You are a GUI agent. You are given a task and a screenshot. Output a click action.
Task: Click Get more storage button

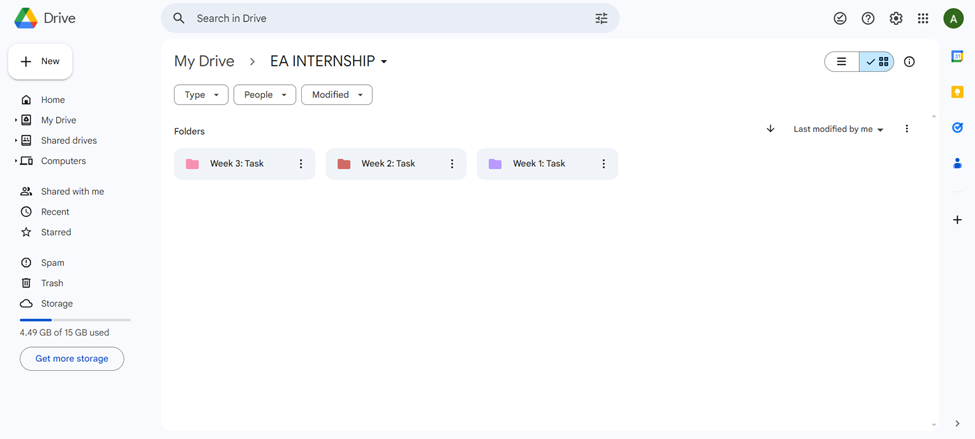pyautogui.click(x=72, y=358)
